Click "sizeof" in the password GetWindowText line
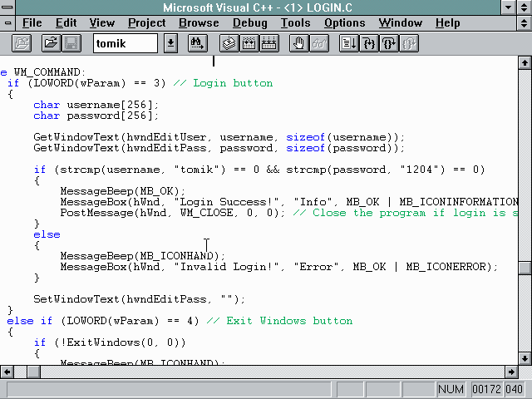The height and width of the screenshot is (399, 532). (305, 148)
